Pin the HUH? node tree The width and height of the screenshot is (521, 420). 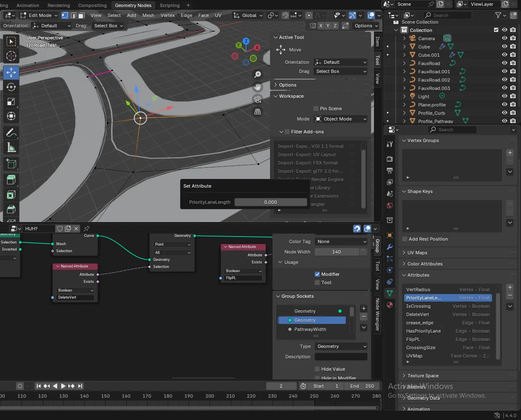point(87,229)
